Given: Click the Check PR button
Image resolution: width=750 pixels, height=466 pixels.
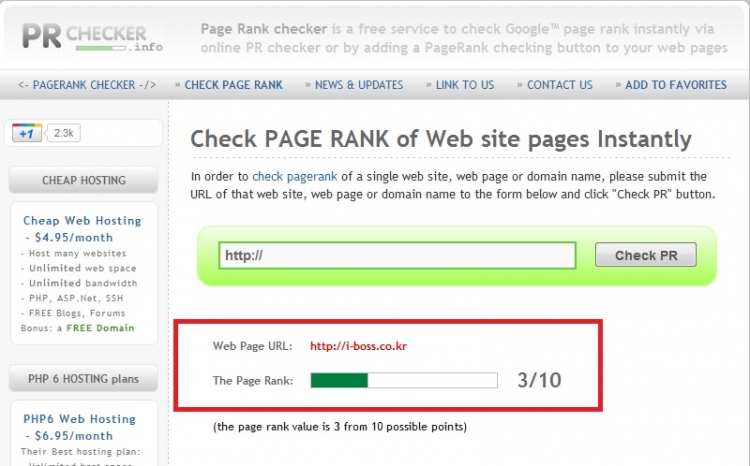Looking at the screenshot, I should pyautogui.click(x=646, y=255).
